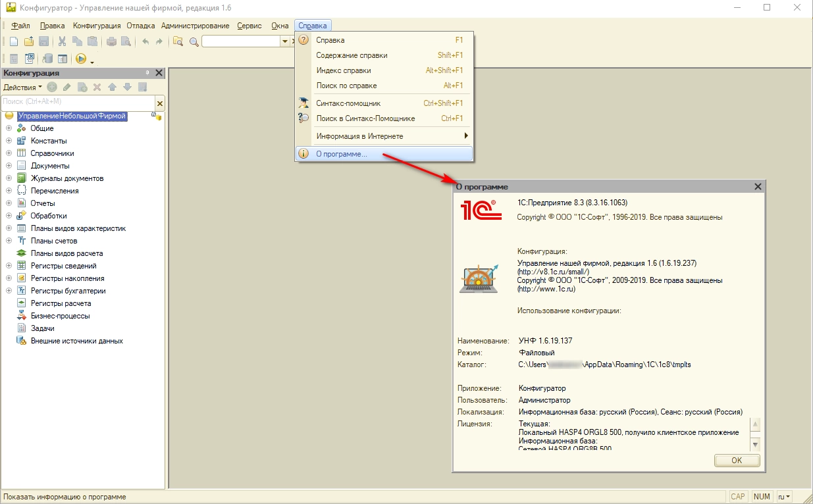Screen dimensions: 813x504
Task: Open the Файл menu
Action: pos(20,26)
